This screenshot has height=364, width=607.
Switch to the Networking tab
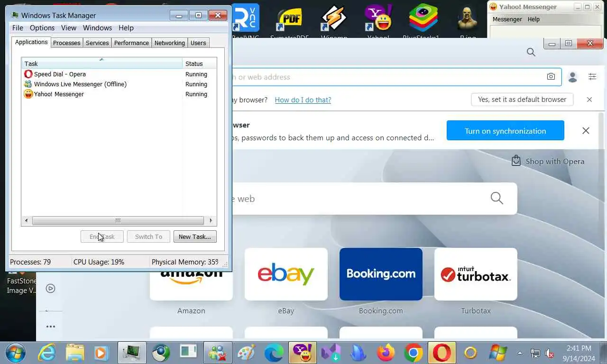pyautogui.click(x=170, y=43)
